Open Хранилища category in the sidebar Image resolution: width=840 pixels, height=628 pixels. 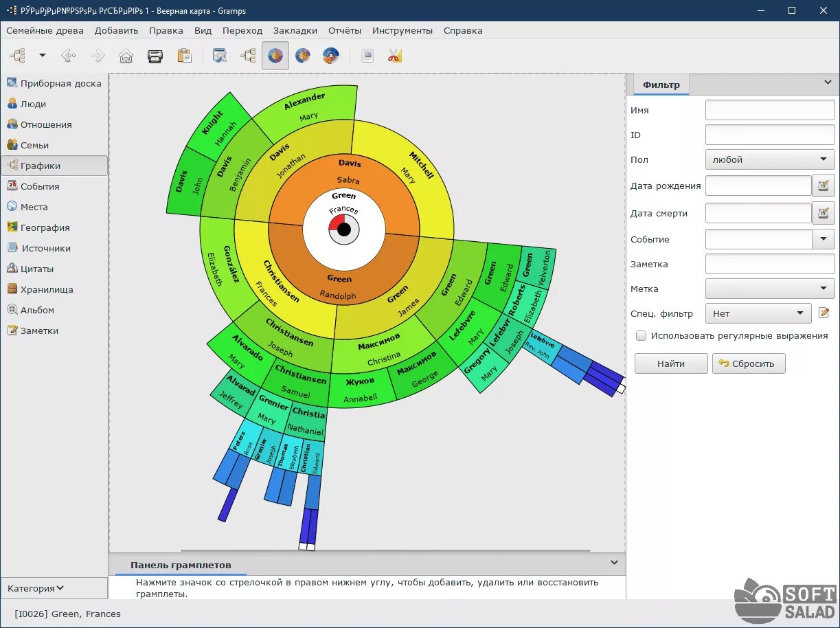tap(54, 289)
